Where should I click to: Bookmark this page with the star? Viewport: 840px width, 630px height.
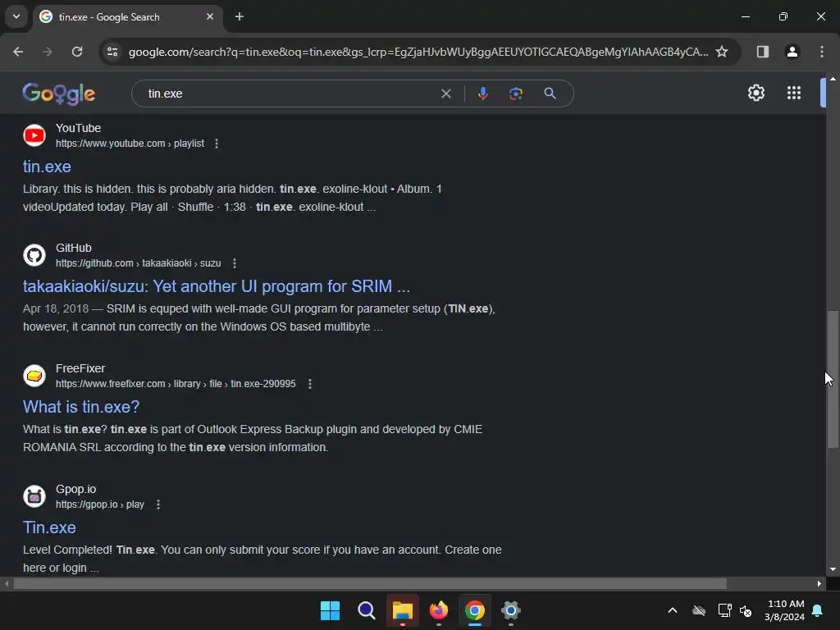tap(722, 52)
